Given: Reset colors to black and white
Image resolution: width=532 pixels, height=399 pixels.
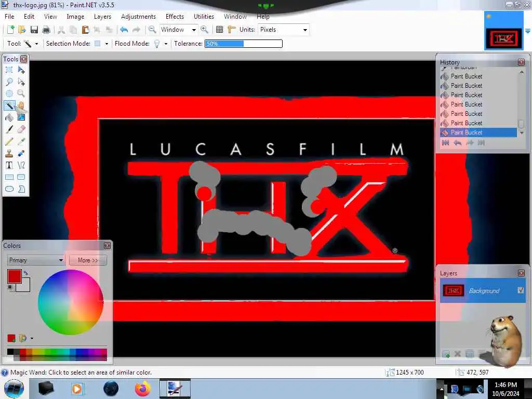Looking at the screenshot, I should 11,288.
